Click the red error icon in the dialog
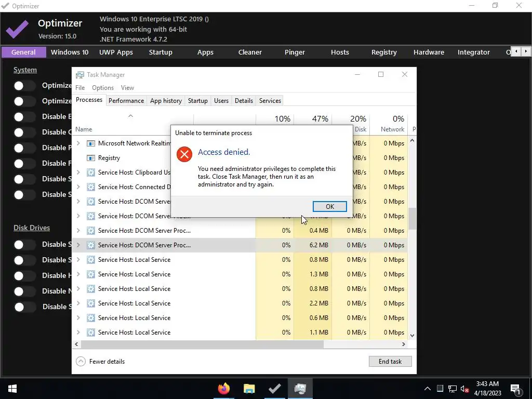This screenshot has width=532, height=399. (184, 154)
